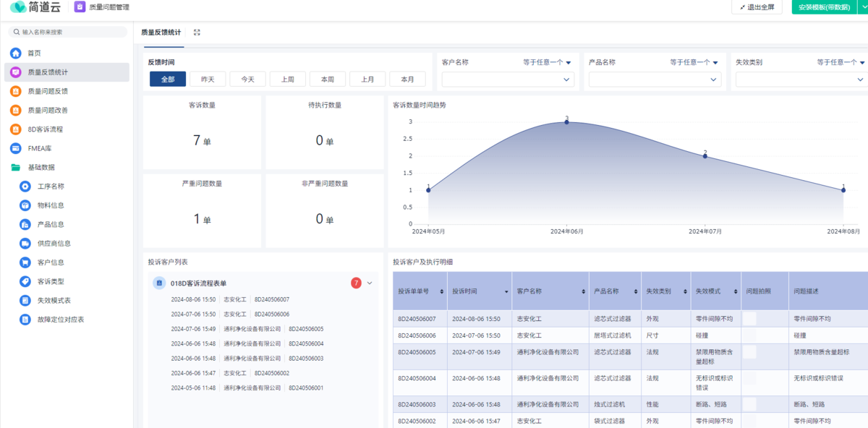Click the 首页 home icon in sidebar
The width and height of the screenshot is (868, 428).
tap(15, 54)
